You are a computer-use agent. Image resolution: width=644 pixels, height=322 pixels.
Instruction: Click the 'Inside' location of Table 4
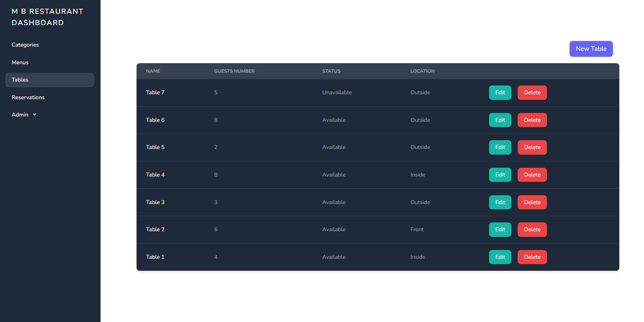418,175
